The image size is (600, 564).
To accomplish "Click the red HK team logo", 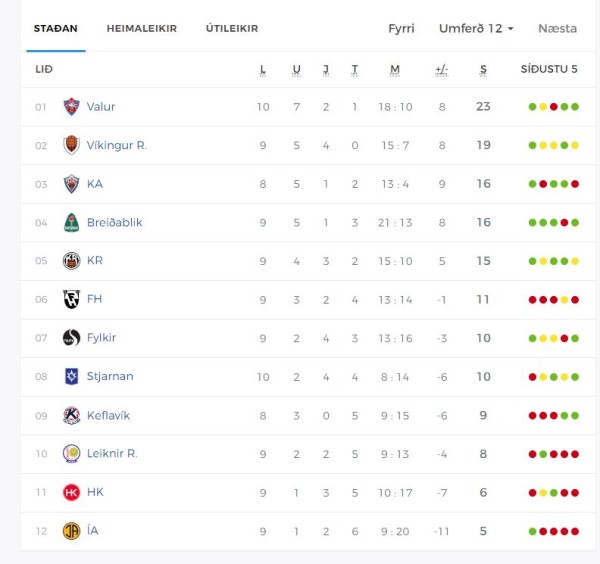I will coord(71,492).
